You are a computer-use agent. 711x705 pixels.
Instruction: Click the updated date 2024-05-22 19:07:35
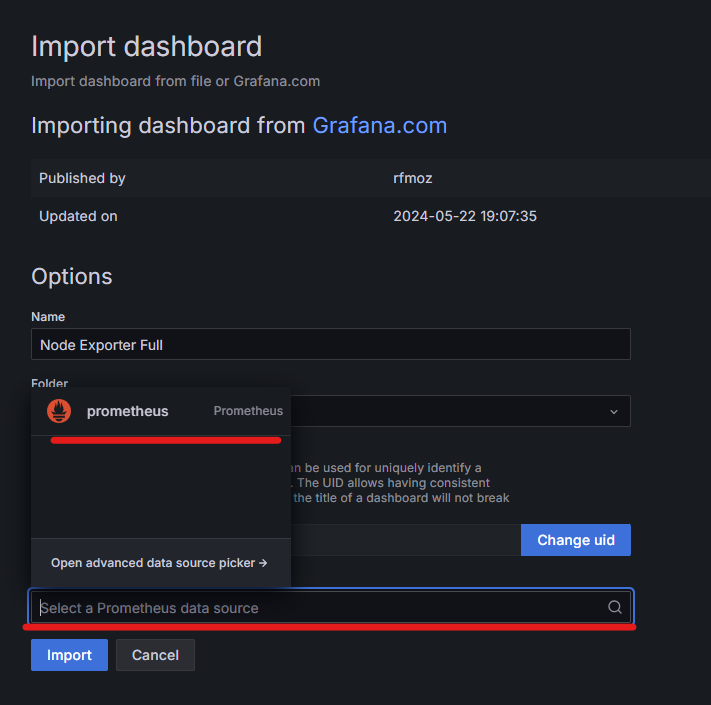465,216
